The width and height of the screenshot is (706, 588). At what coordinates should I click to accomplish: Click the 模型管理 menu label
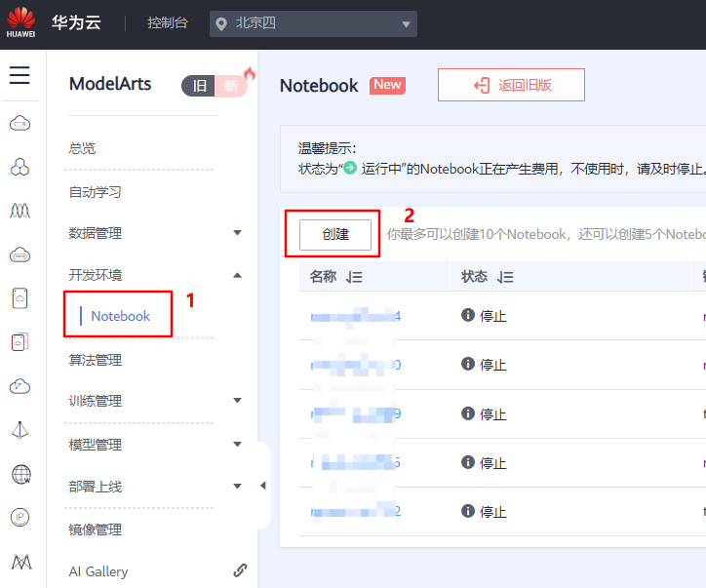pos(95,445)
